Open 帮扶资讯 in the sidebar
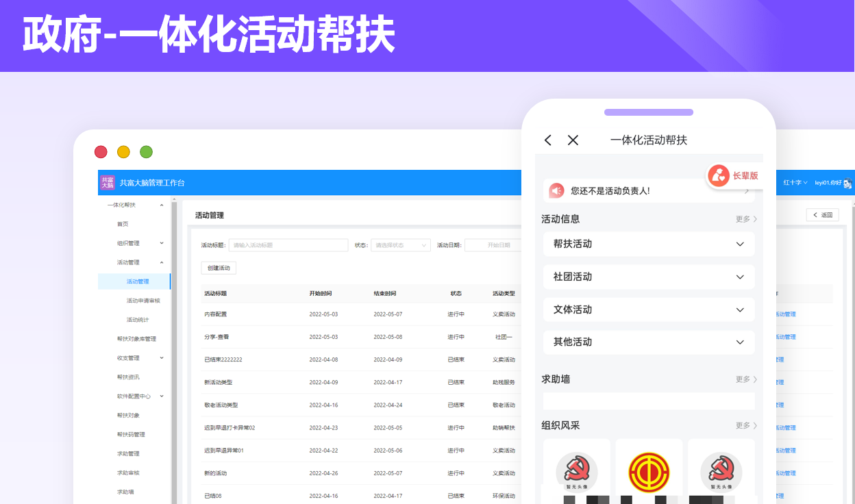 pyautogui.click(x=128, y=377)
